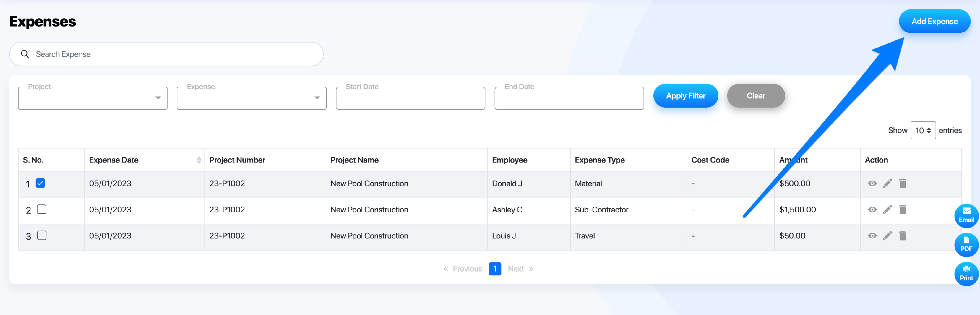Focus the Search Expense field
The image size is (980, 315).
pyautogui.click(x=166, y=54)
